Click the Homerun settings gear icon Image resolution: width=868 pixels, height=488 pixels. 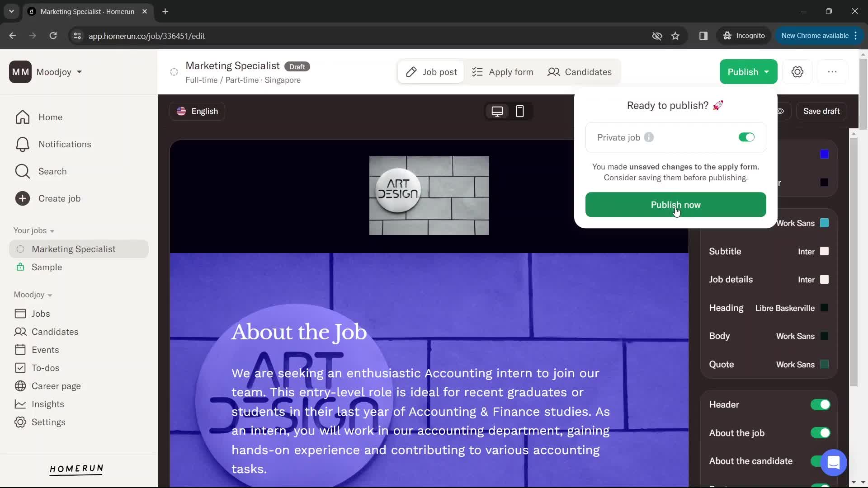tap(797, 71)
